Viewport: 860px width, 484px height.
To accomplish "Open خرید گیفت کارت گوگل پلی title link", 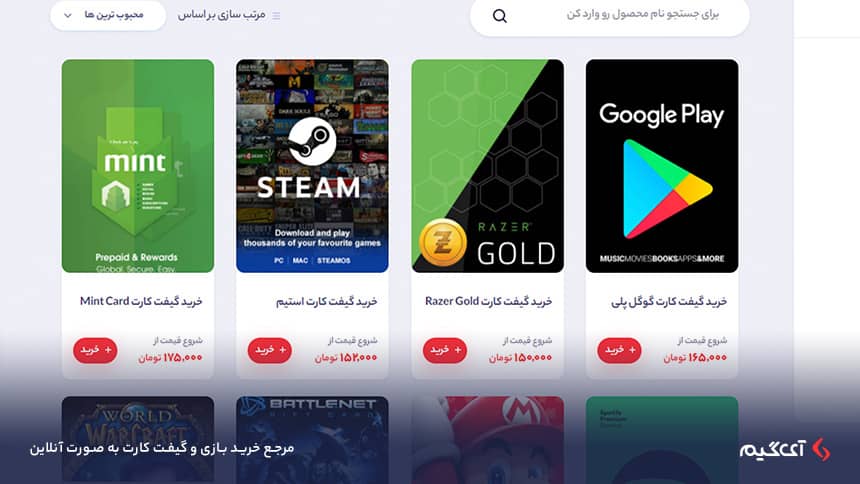I will 669,301.
